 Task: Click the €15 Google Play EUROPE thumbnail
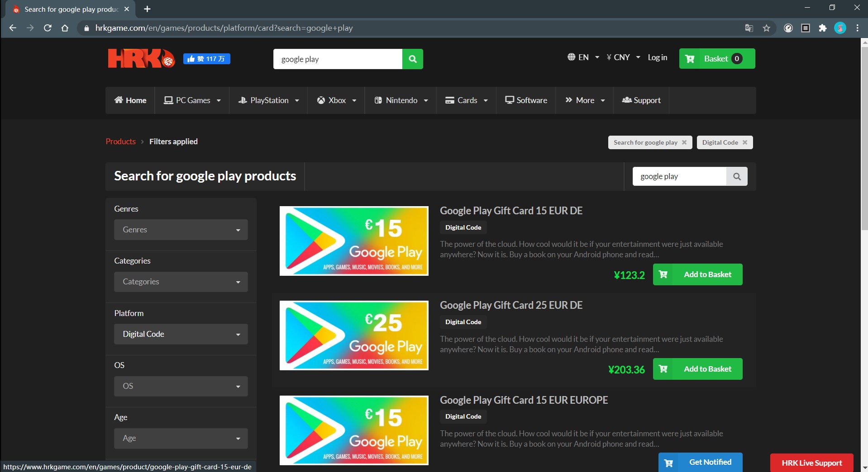354,430
